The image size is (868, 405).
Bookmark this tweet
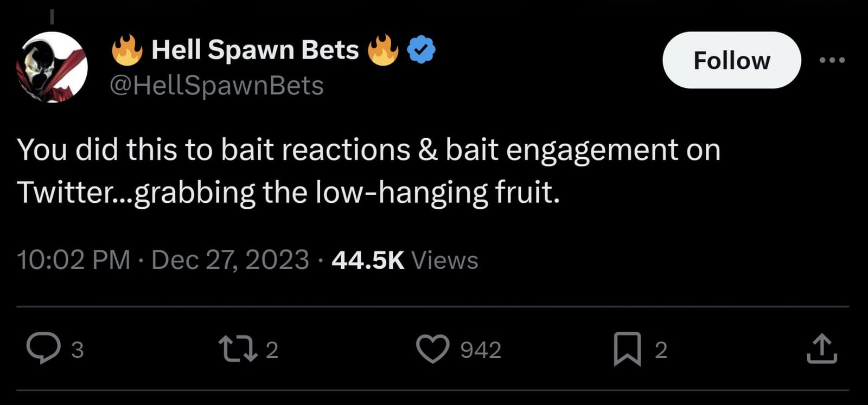[627, 349]
